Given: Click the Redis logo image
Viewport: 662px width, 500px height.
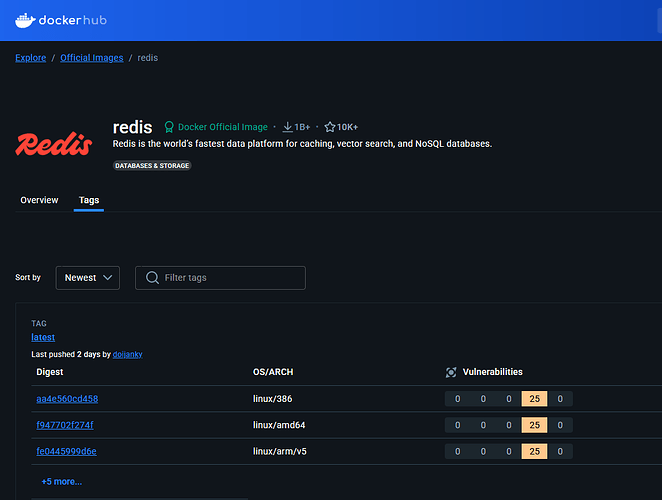Looking at the screenshot, I should 54,144.
